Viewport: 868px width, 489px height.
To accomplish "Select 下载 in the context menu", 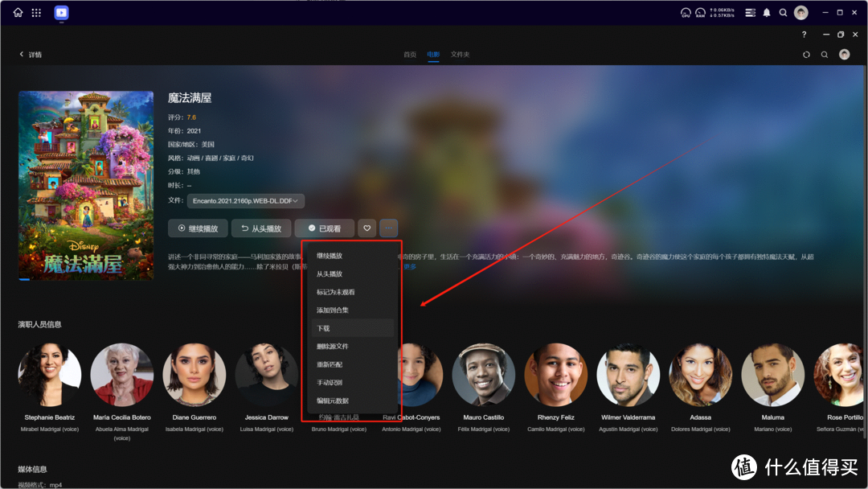I will tap(353, 328).
